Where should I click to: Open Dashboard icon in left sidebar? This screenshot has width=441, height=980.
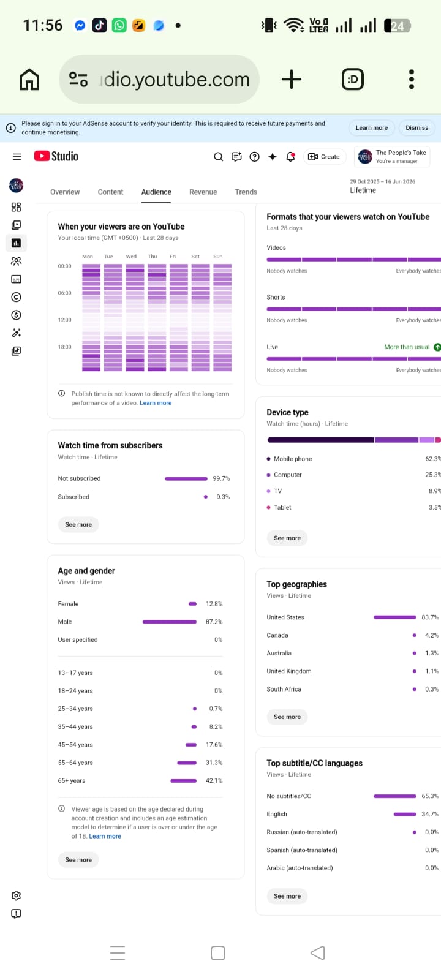click(x=17, y=207)
